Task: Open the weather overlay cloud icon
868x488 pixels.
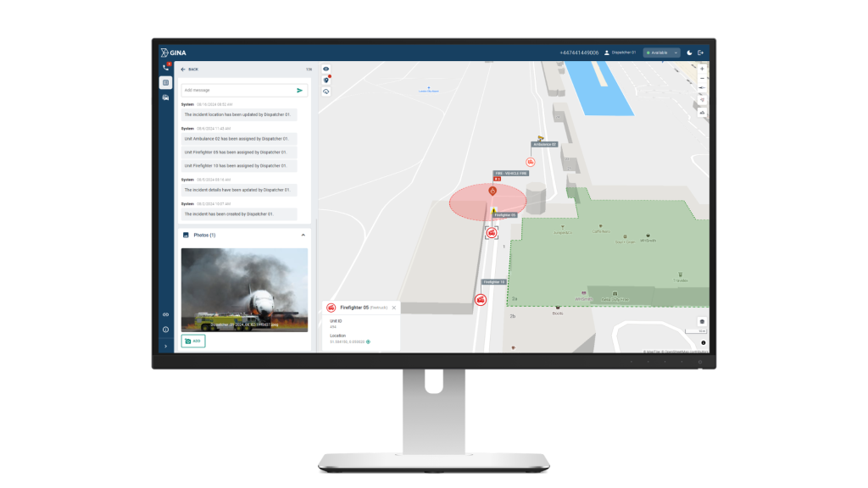Action: point(326,91)
